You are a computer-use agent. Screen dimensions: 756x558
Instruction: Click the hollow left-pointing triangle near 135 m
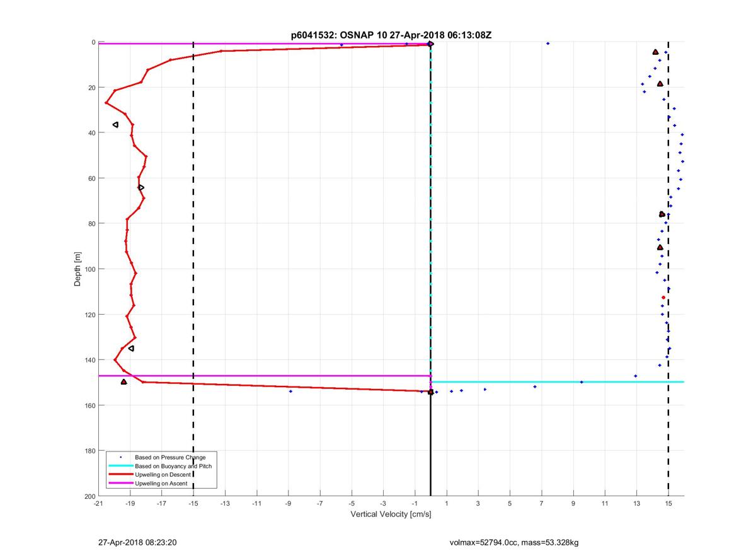coord(131,348)
